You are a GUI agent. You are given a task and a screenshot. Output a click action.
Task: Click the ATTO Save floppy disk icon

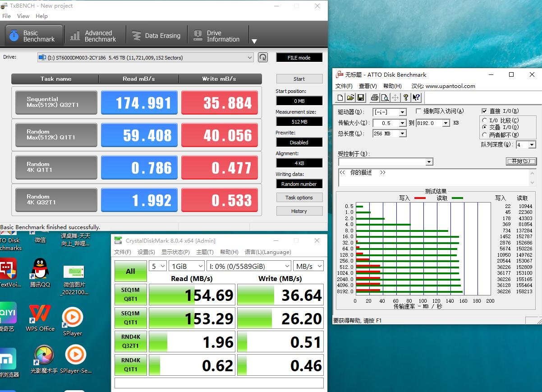point(360,97)
